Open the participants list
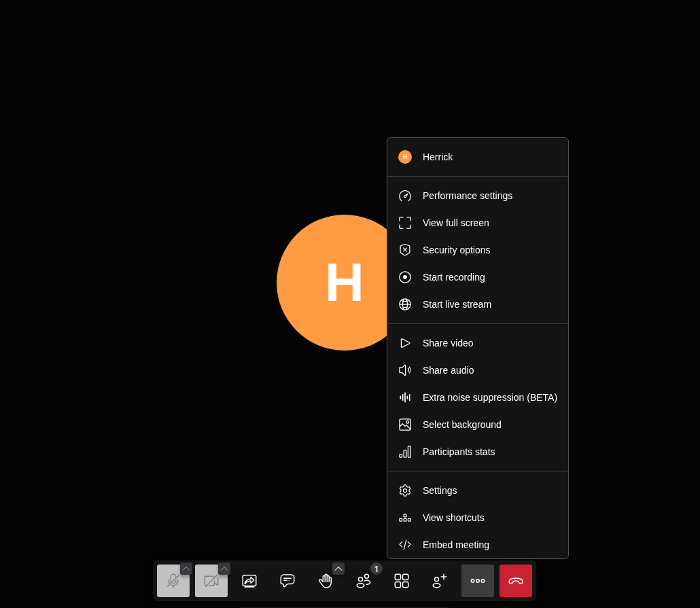 click(x=364, y=581)
